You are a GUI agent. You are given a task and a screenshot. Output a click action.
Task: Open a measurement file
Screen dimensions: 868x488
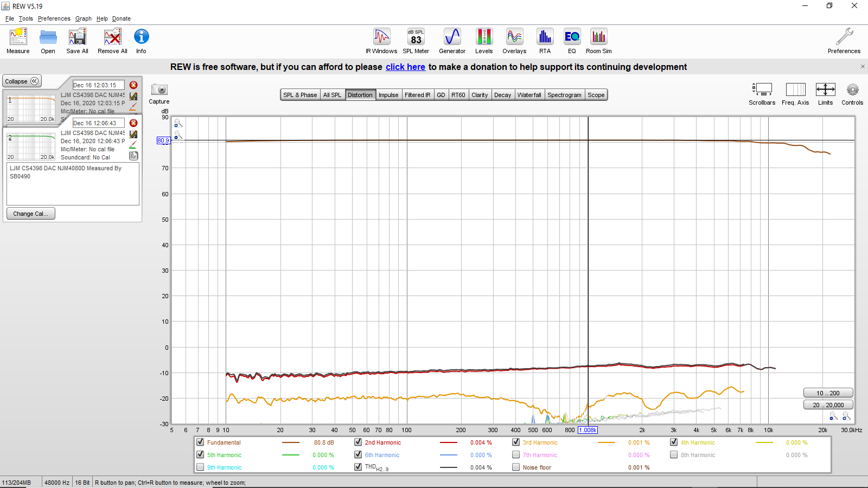(x=48, y=41)
